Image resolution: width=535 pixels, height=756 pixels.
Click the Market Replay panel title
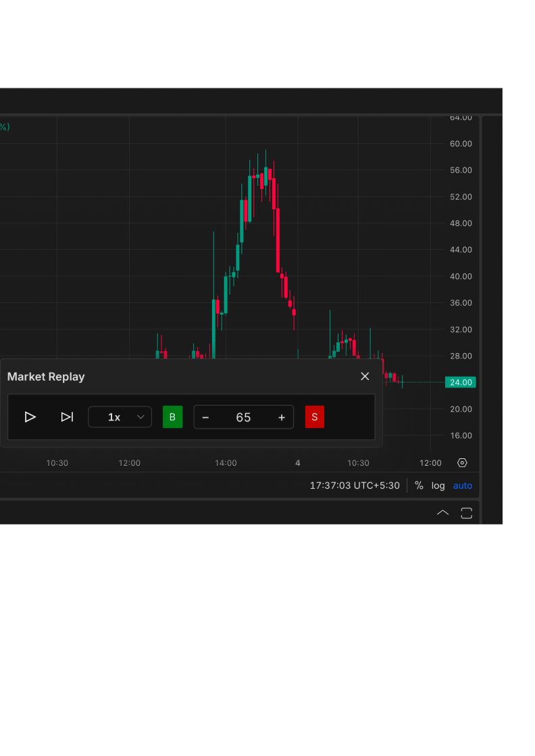click(46, 377)
